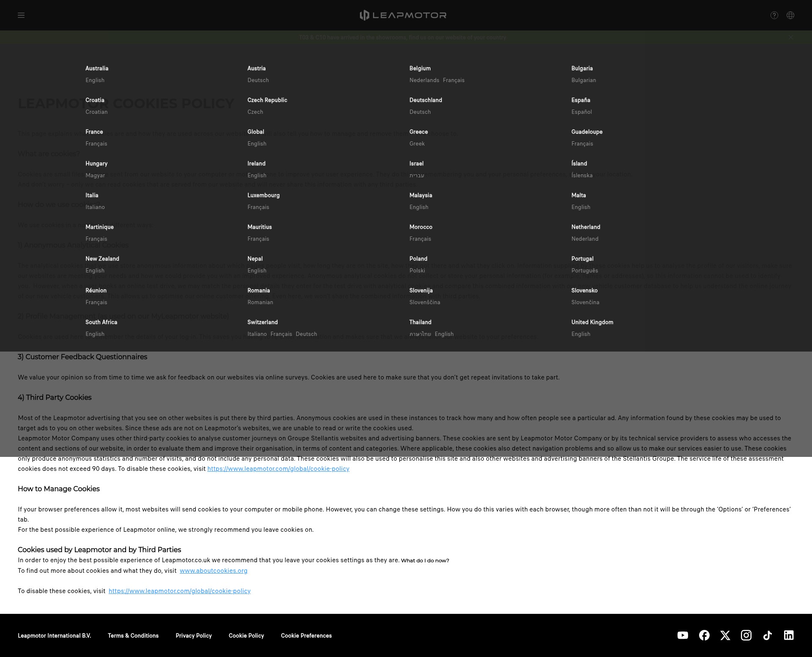Select English for Australia
Screen dimensions: 812x657
tap(95, 80)
